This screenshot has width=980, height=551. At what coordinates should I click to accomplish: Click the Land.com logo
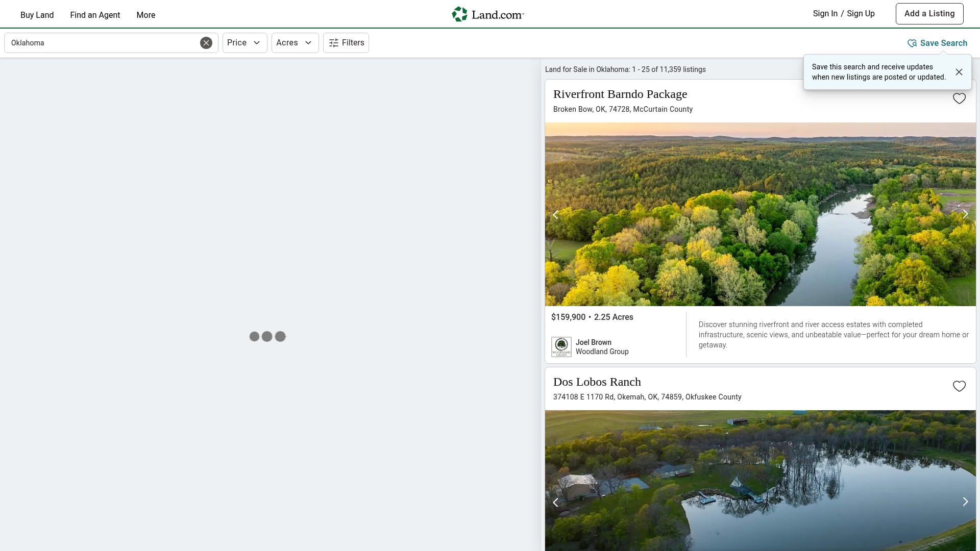pos(488,14)
